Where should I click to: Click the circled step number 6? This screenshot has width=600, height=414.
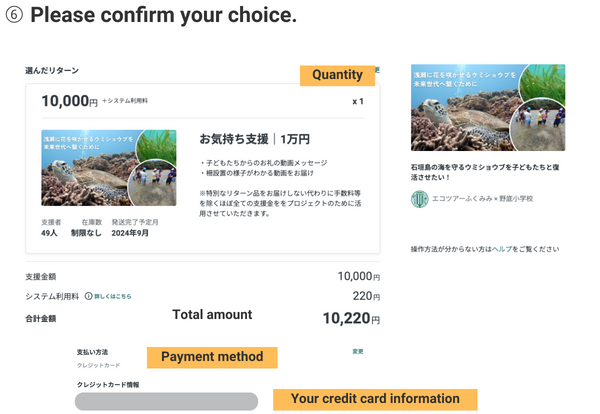tap(14, 17)
